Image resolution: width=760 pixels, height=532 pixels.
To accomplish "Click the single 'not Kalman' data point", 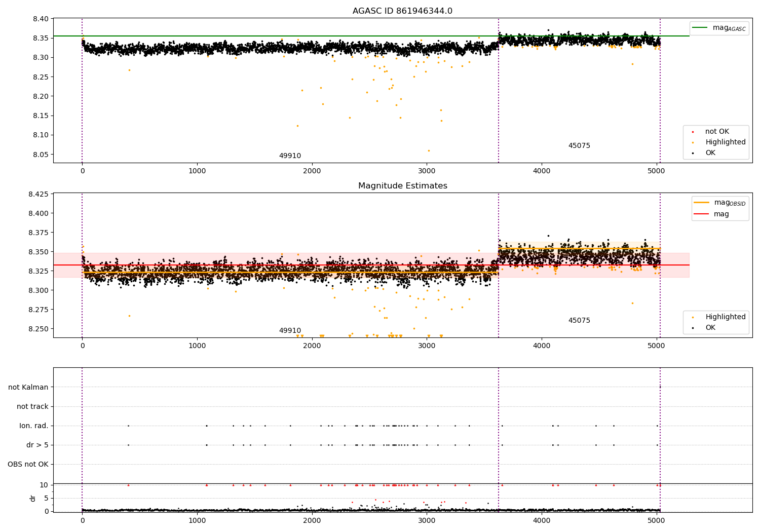I will click(660, 387).
